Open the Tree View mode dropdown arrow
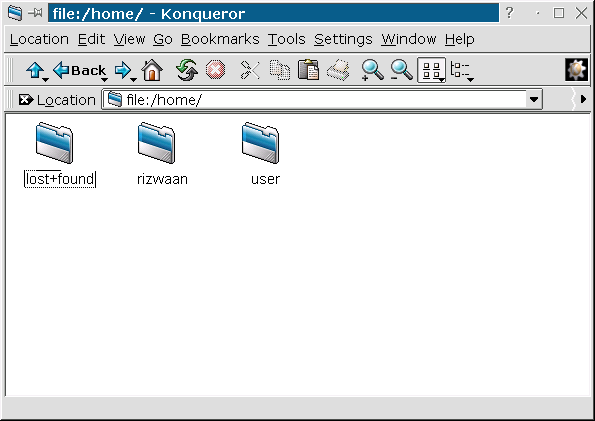This screenshot has height=421, width=595. coord(471,79)
